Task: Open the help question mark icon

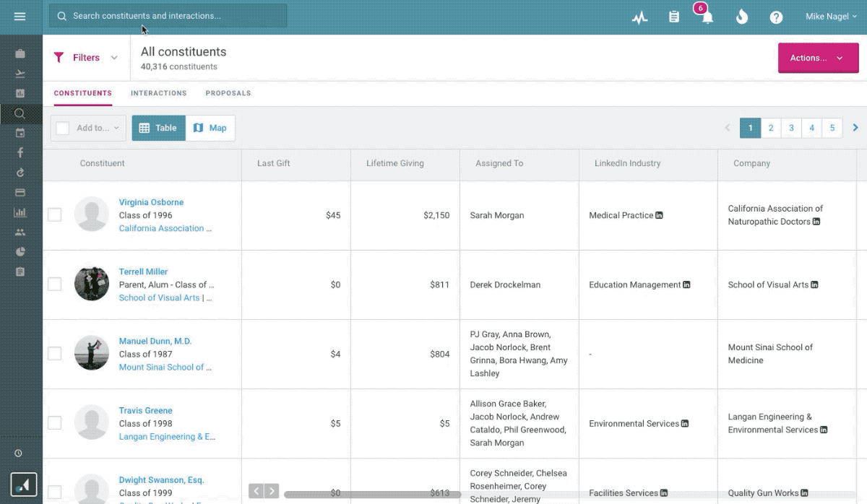Action: [x=776, y=17]
